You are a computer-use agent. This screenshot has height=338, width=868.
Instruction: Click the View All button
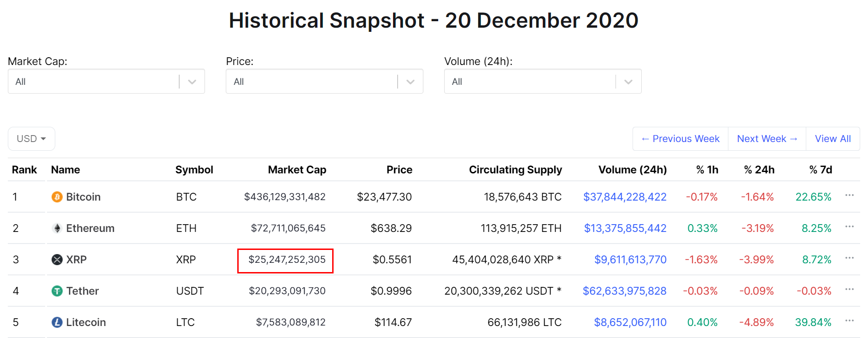[833, 139]
